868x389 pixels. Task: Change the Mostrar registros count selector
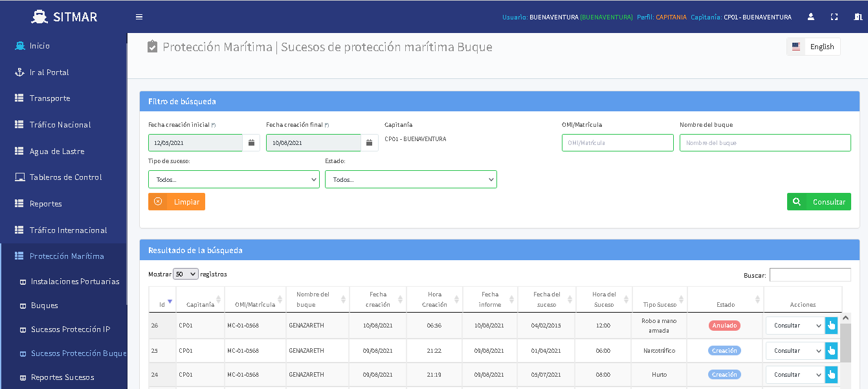point(186,274)
